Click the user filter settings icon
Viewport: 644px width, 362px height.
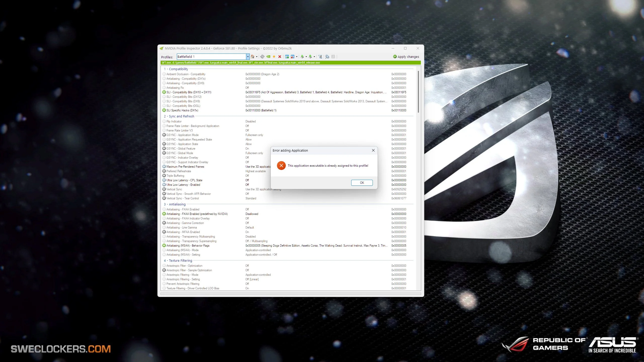point(320,57)
